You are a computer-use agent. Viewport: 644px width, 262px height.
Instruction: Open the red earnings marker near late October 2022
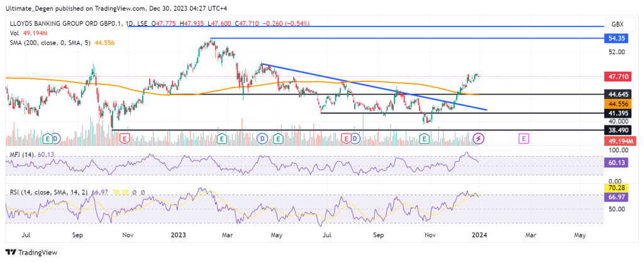[125, 139]
